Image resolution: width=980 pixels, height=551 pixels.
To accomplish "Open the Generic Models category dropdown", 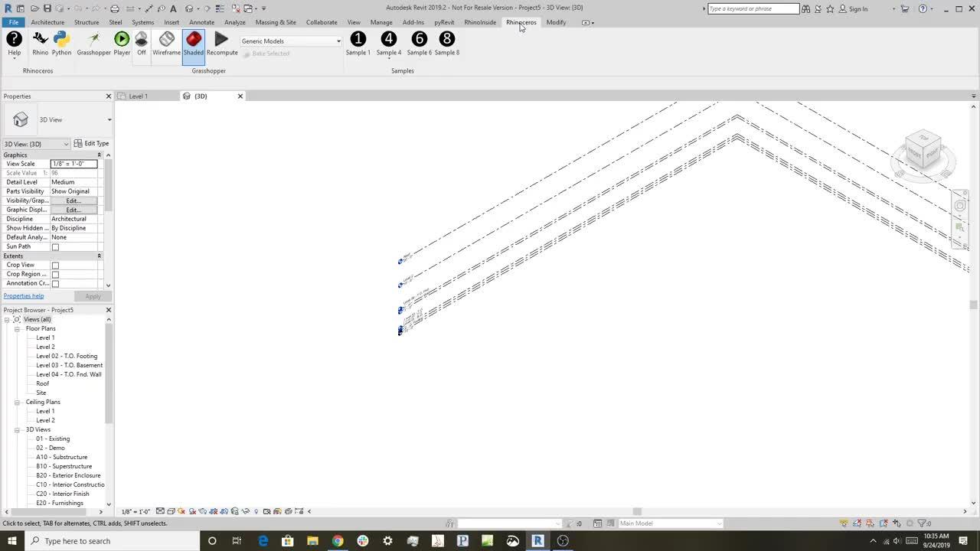I will tap(338, 41).
